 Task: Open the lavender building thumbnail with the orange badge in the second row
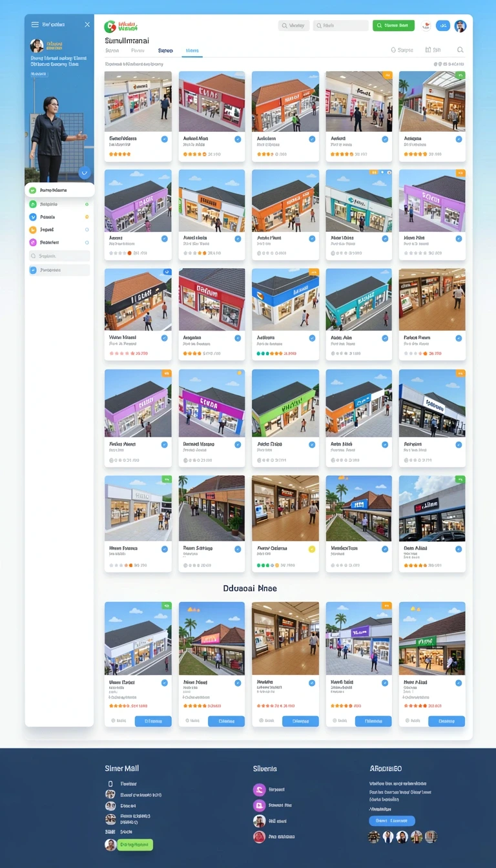pos(432,200)
